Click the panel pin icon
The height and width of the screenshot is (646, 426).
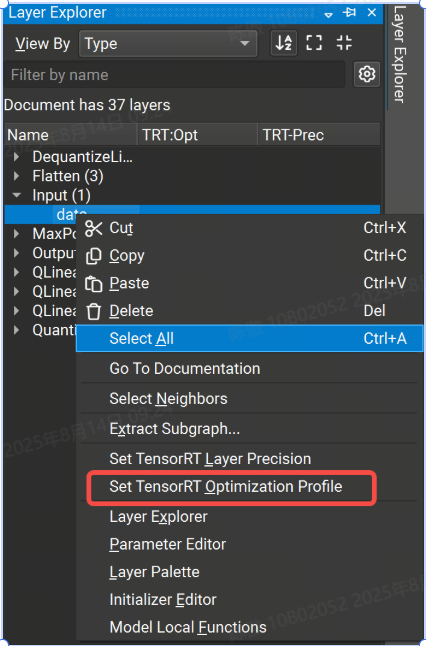pos(349,13)
